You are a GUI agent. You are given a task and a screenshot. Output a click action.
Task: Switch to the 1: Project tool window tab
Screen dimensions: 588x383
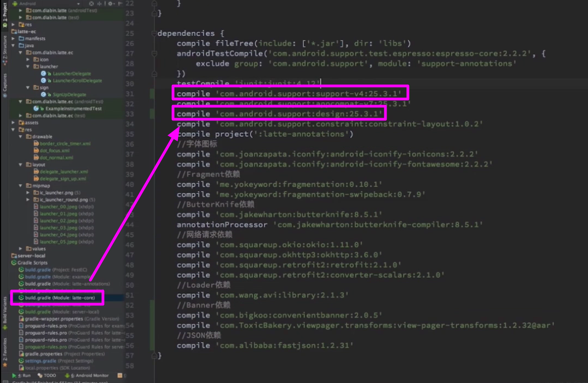(x=4, y=14)
